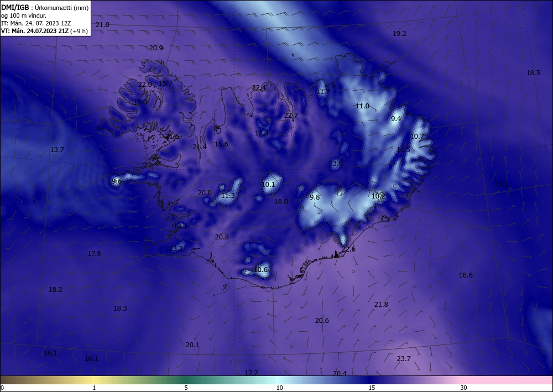
Task: Click the map value 19.2
Action: coord(399,34)
